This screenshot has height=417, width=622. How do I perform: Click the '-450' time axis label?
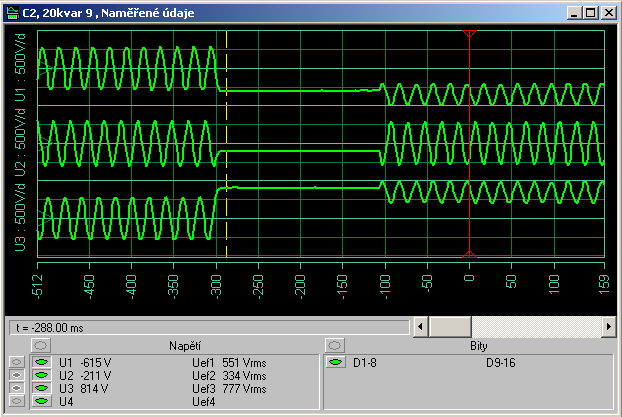[90, 286]
